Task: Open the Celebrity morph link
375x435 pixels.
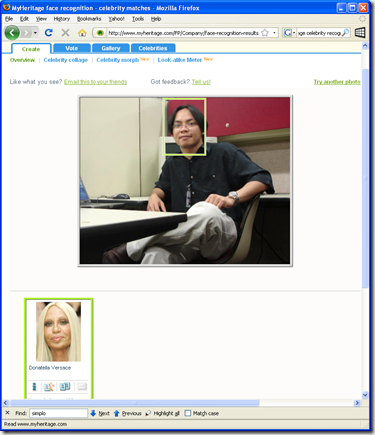Action: 118,60
